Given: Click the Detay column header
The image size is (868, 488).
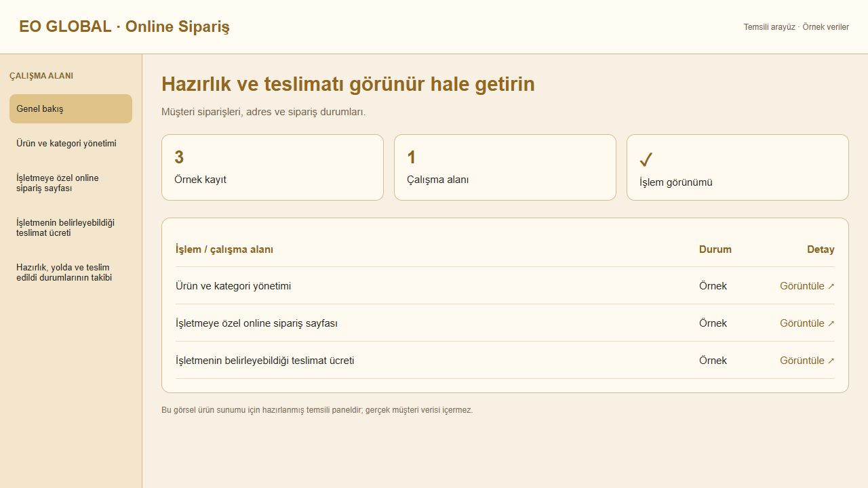Looking at the screenshot, I should pyautogui.click(x=821, y=249).
